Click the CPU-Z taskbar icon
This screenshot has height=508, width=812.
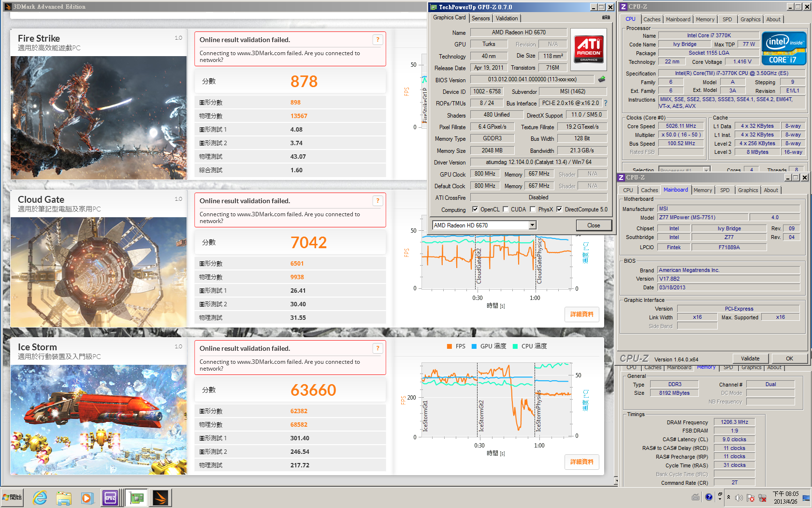pos(110,497)
